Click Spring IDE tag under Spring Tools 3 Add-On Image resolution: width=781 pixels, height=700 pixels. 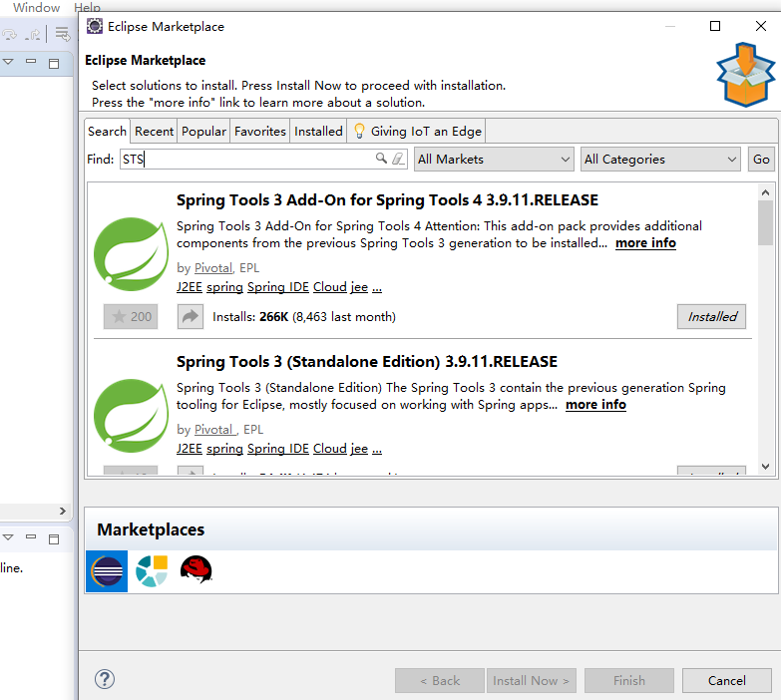click(278, 287)
